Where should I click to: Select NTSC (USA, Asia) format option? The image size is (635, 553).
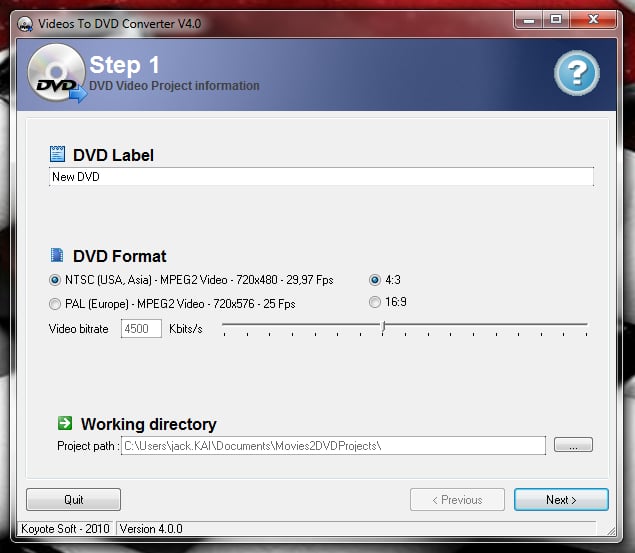(x=191, y=280)
